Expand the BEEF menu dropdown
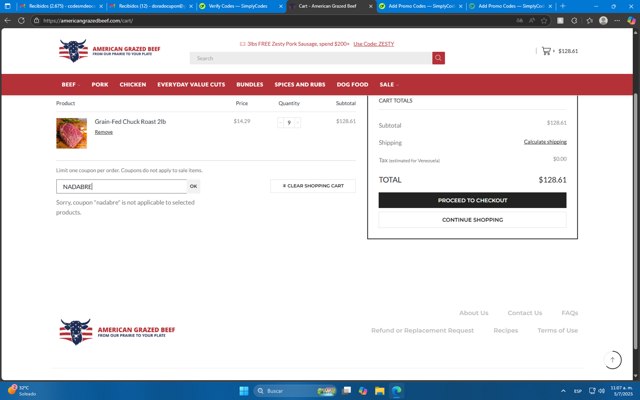Screen dimensions: 640x400 (71, 84)
